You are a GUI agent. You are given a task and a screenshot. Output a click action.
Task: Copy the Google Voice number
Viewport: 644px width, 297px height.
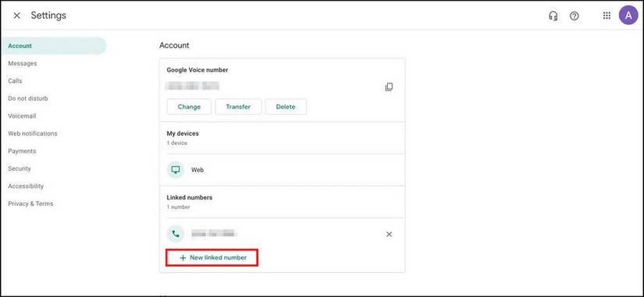(389, 87)
